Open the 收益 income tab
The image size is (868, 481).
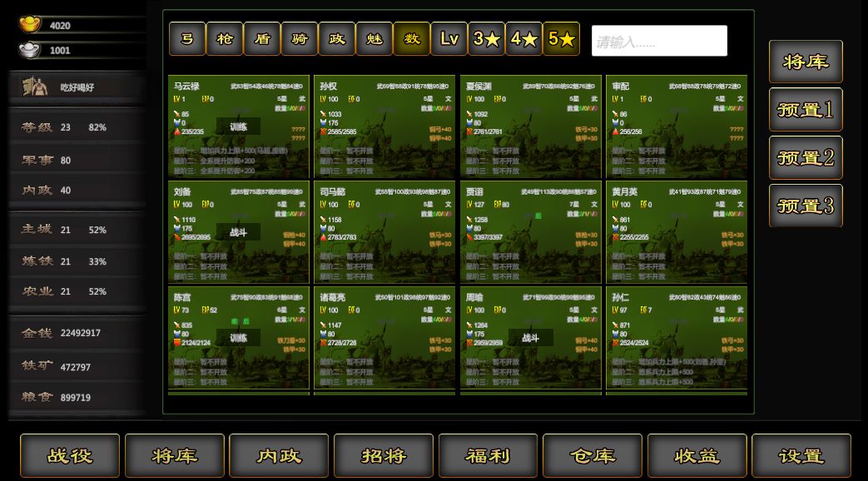(x=697, y=455)
